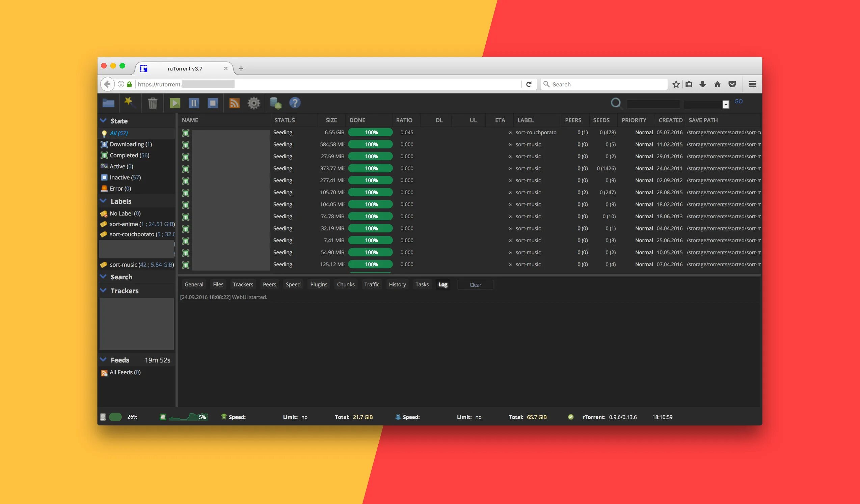The image size is (860, 504).
Task: Open browser bookmarks list icon
Action: 689,84
